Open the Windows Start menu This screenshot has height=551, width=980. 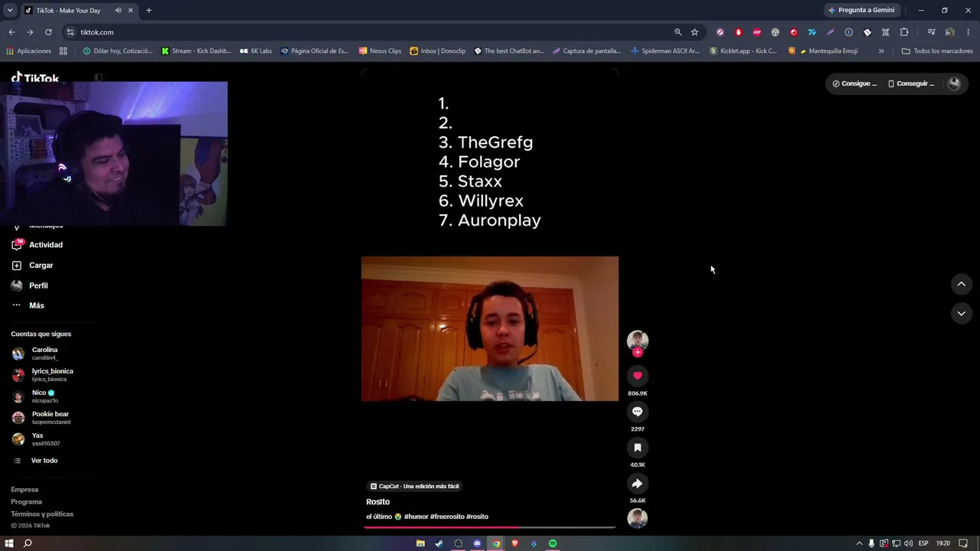click(x=9, y=543)
